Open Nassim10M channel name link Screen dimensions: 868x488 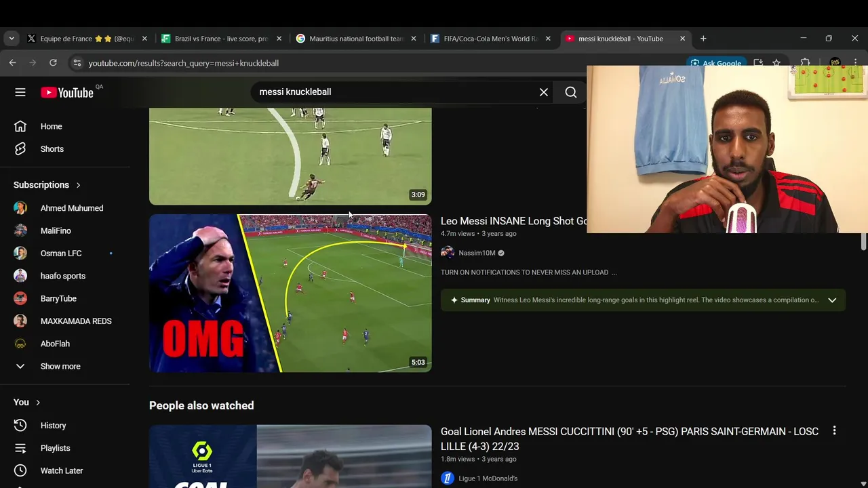pos(477,253)
